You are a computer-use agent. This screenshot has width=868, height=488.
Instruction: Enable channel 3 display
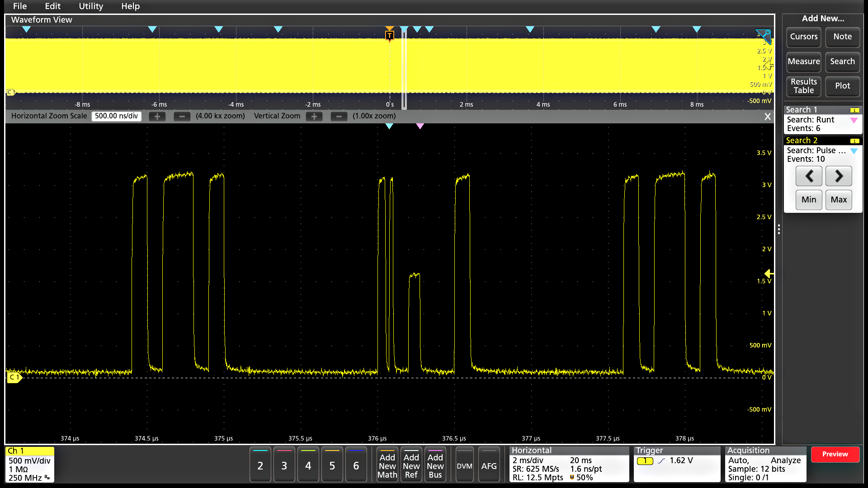(284, 465)
